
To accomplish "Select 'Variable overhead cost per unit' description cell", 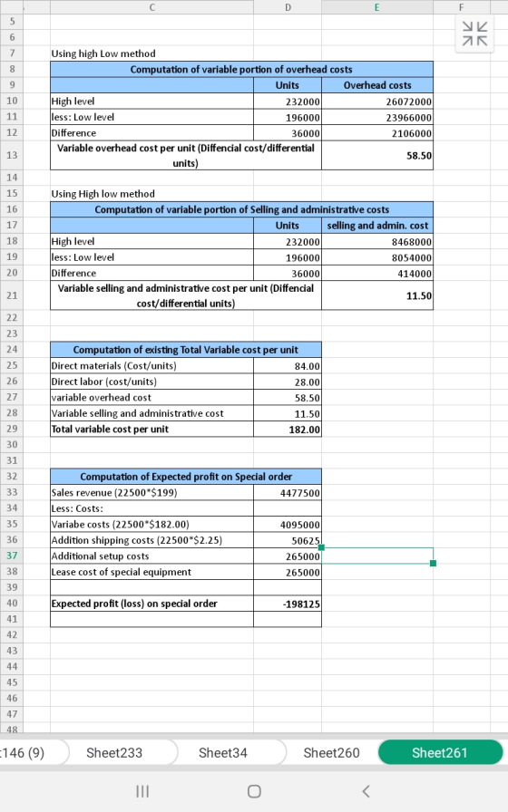I will coord(186,155).
